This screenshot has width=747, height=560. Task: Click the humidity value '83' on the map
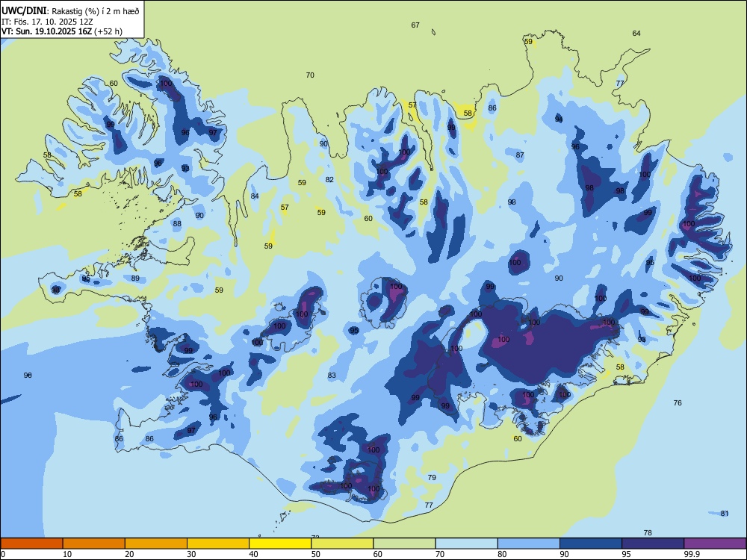tap(332, 376)
